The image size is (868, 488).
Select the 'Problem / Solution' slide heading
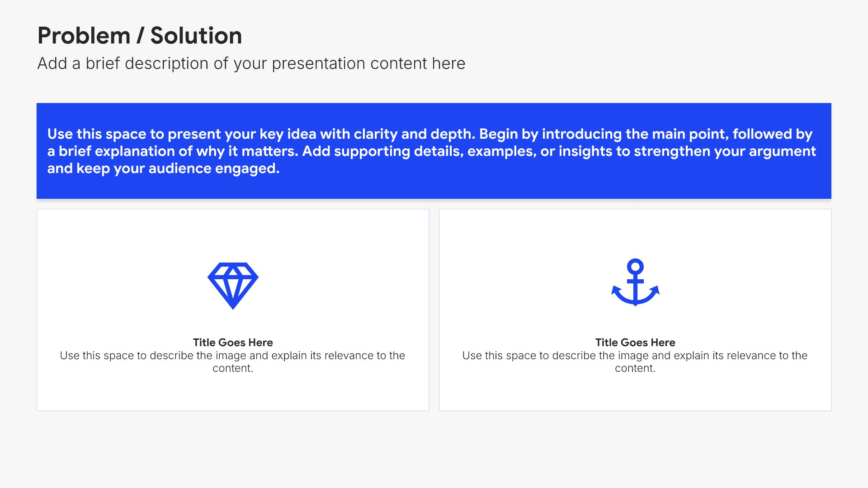[x=140, y=36]
